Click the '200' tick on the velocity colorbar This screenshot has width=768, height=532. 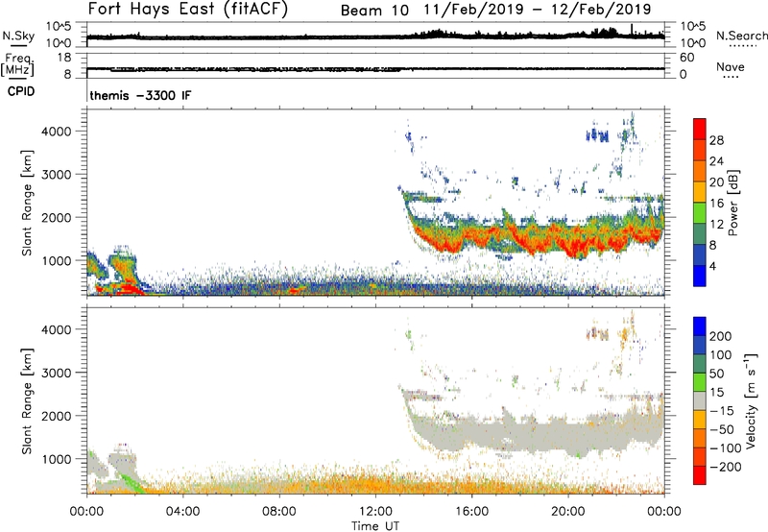[x=720, y=336]
